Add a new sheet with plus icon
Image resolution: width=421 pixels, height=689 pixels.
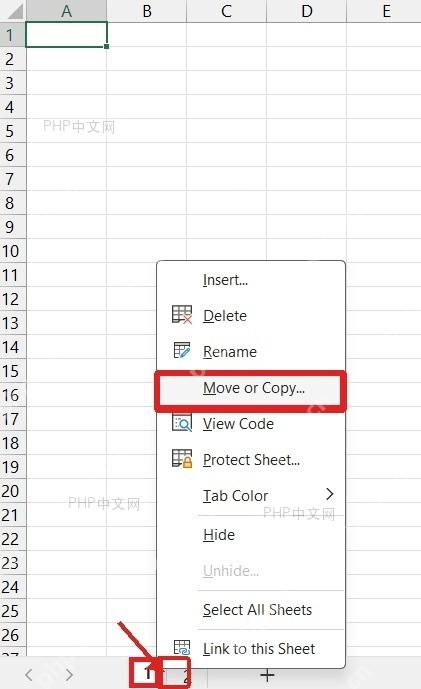click(267, 675)
